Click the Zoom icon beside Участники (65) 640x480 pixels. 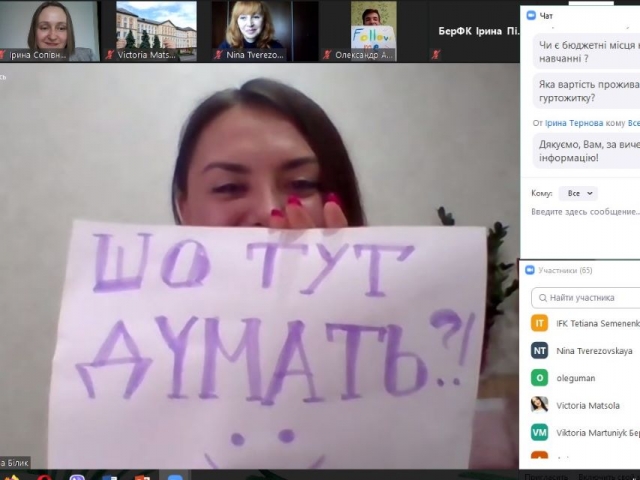tap(530, 270)
